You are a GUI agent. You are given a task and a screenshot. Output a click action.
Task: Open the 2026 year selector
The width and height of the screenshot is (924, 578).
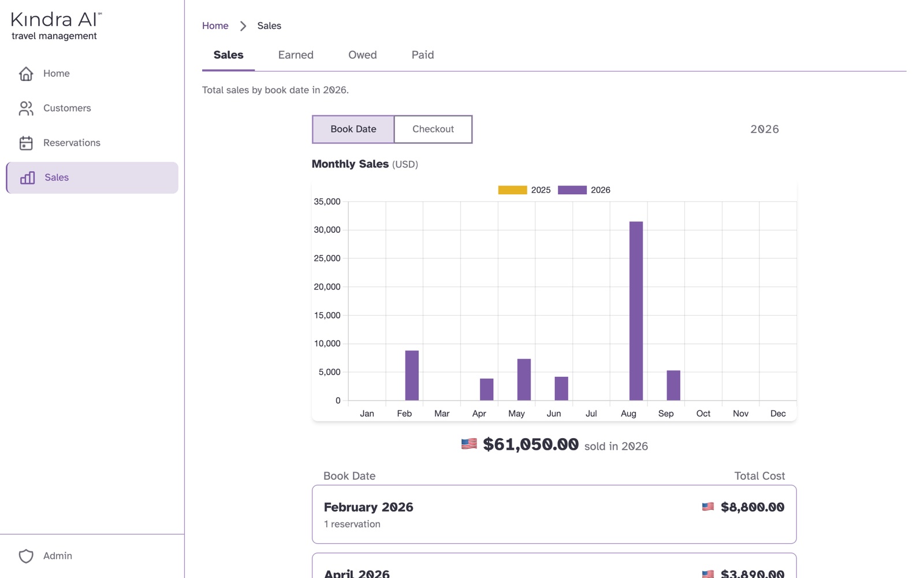pos(765,129)
